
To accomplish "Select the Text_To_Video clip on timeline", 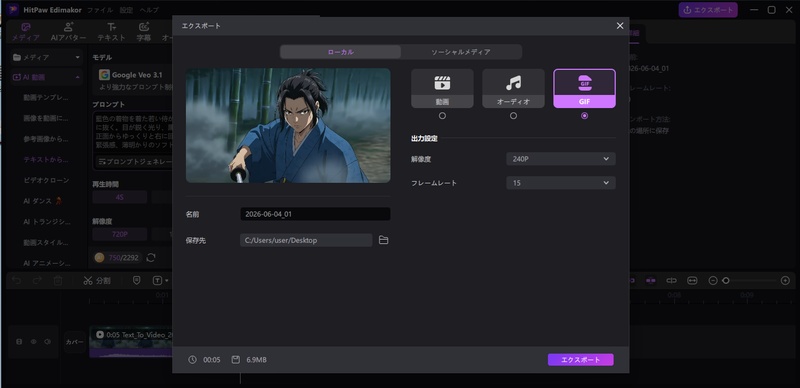I will 132,342.
